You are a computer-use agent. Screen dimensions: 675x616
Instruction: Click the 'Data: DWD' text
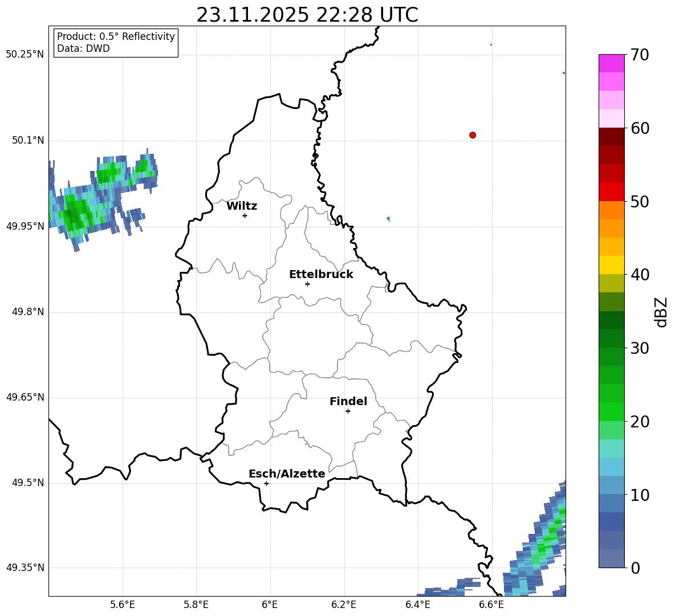click(x=83, y=48)
